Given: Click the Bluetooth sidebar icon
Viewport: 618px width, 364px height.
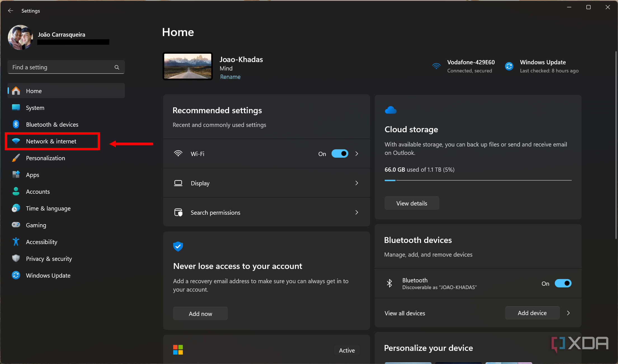Looking at the screenshot, I should click(x=16, y=124).
